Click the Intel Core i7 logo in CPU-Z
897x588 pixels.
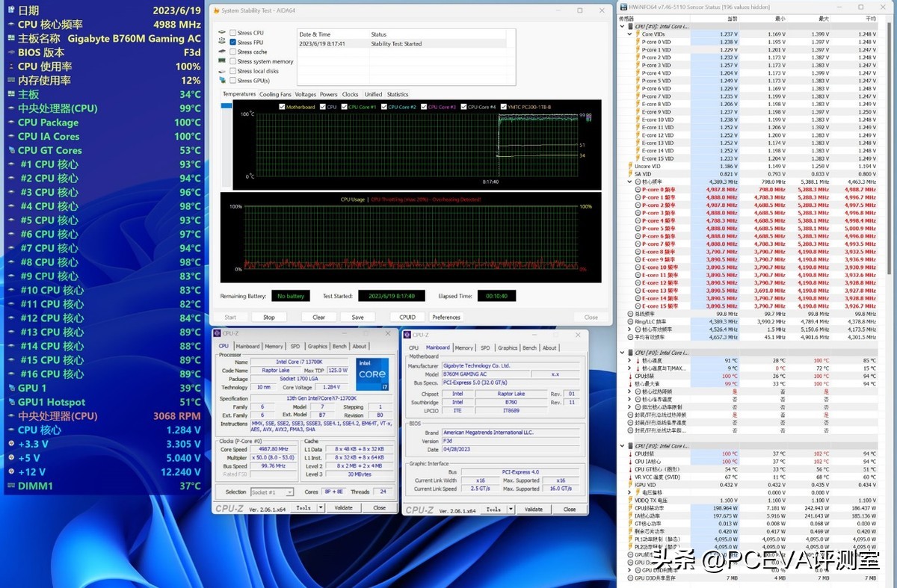(x=372, y=374)
